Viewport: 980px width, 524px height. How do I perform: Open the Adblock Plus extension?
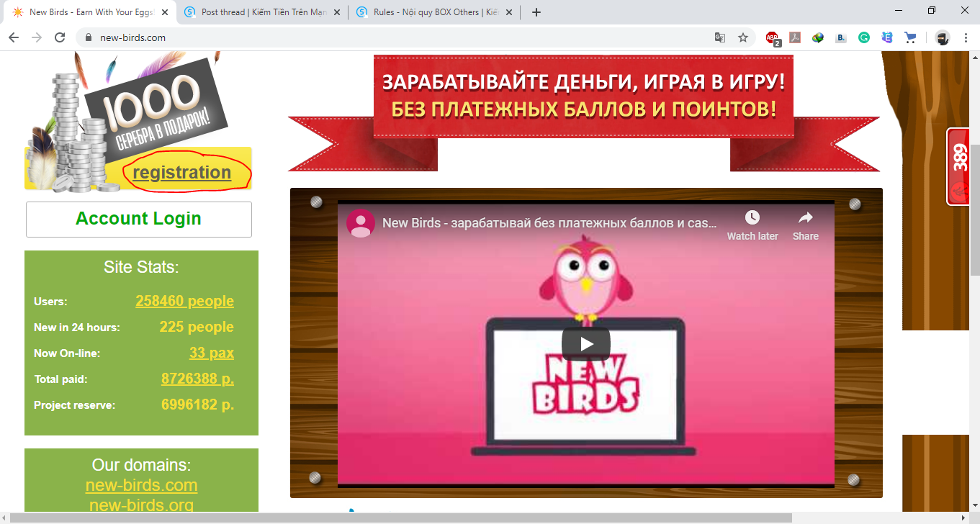(773, 38)
